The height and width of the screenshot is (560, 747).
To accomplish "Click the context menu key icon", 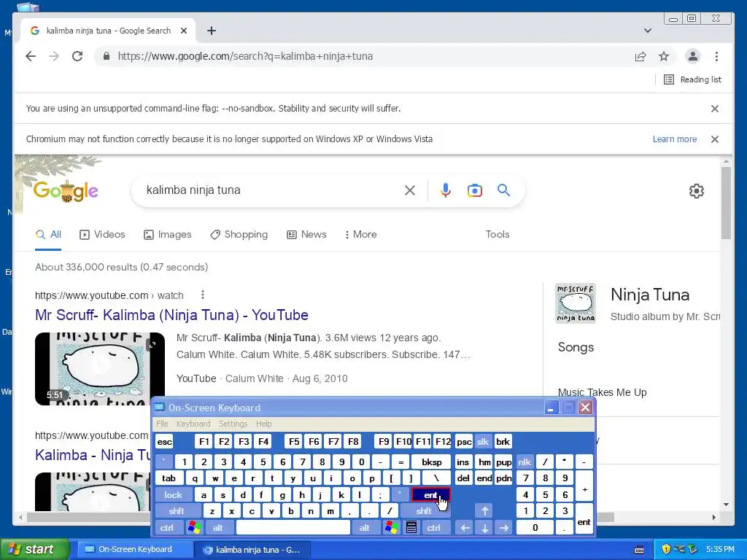I will tap(411, 528).
